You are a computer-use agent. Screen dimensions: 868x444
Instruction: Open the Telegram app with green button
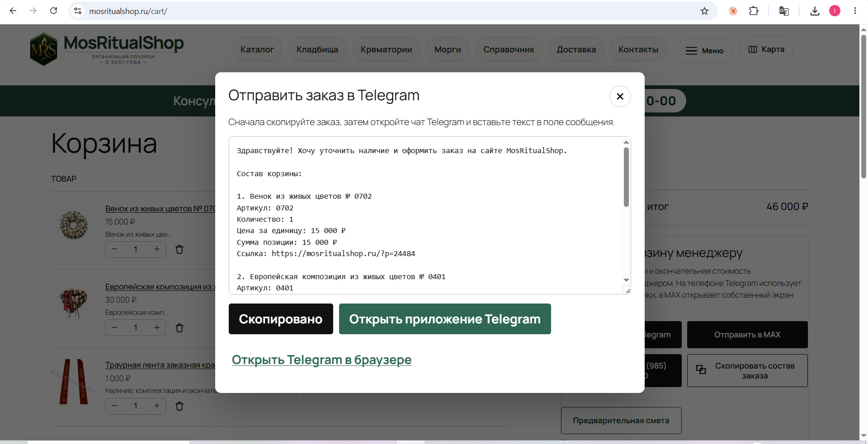coord(445,319)
